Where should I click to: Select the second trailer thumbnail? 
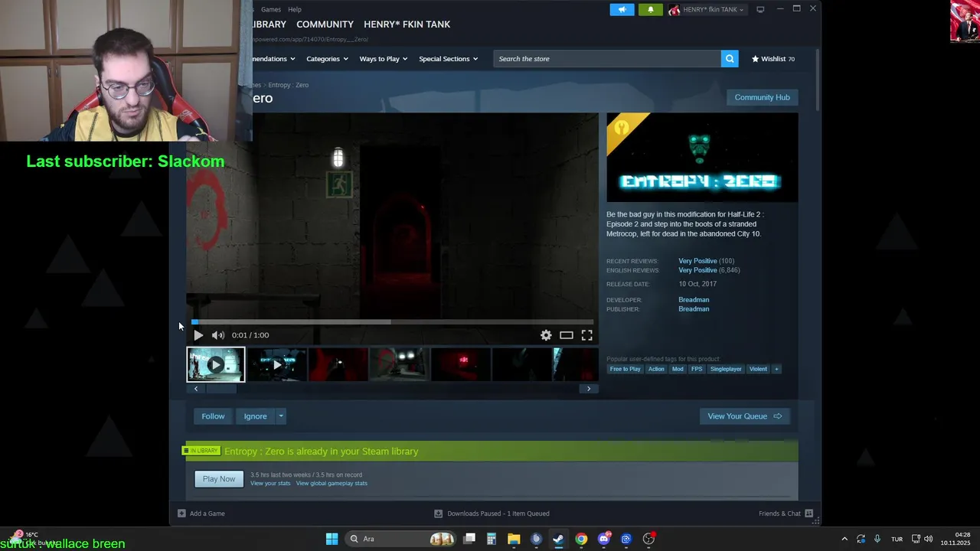[277, 365]
